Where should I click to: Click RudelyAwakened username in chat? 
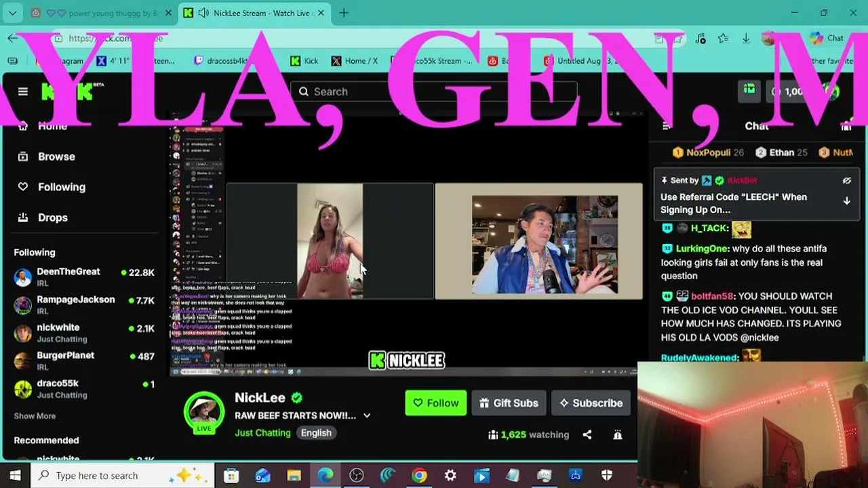[x=700, y=357]
